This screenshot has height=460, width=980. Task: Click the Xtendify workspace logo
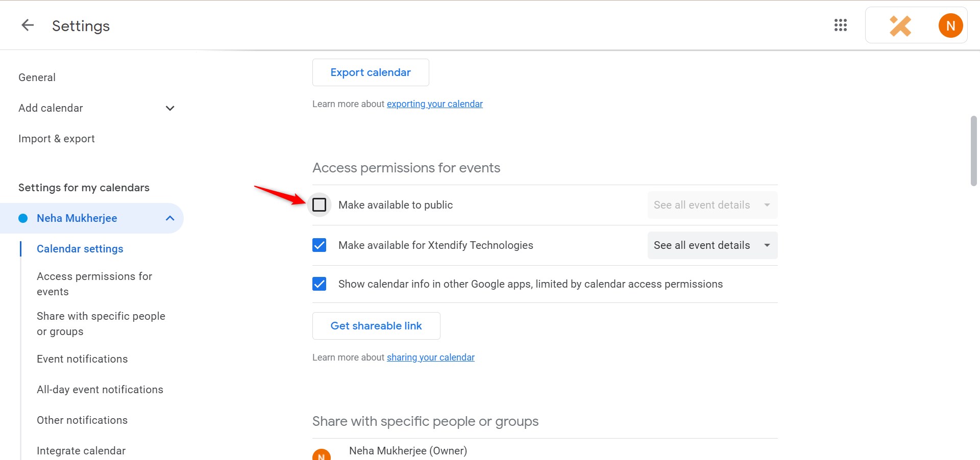click(x=900, y=25)
